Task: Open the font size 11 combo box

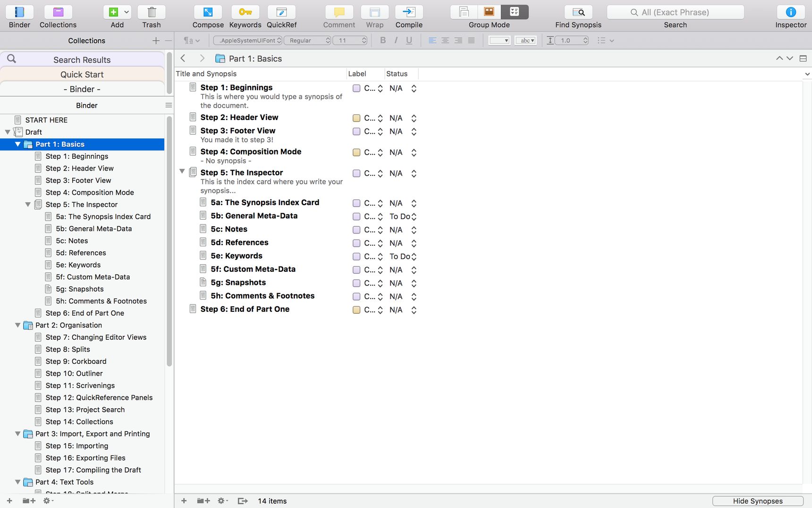Action: [x=350, y=40]
